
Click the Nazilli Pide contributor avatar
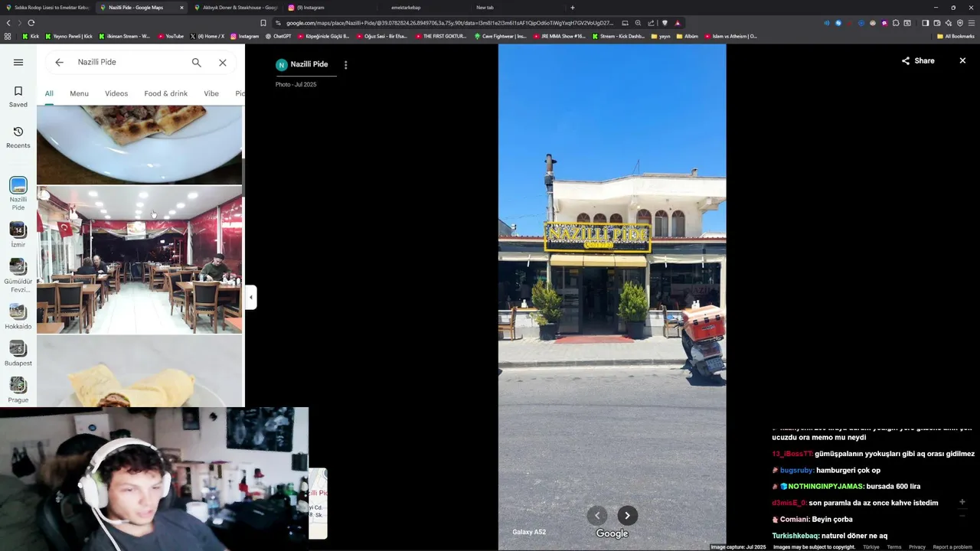pyautogui.click(x=281, y=65)
